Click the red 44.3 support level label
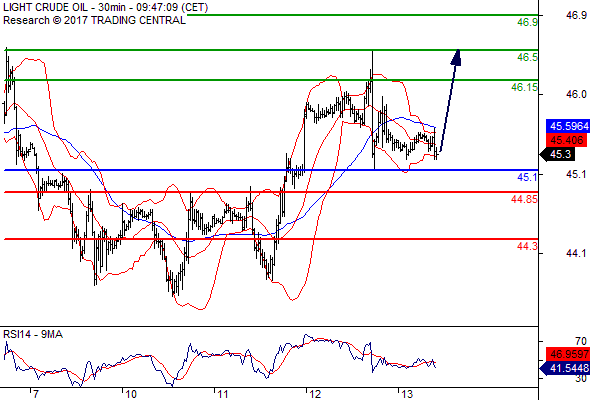Screen dimensions: 590x400 527,246
